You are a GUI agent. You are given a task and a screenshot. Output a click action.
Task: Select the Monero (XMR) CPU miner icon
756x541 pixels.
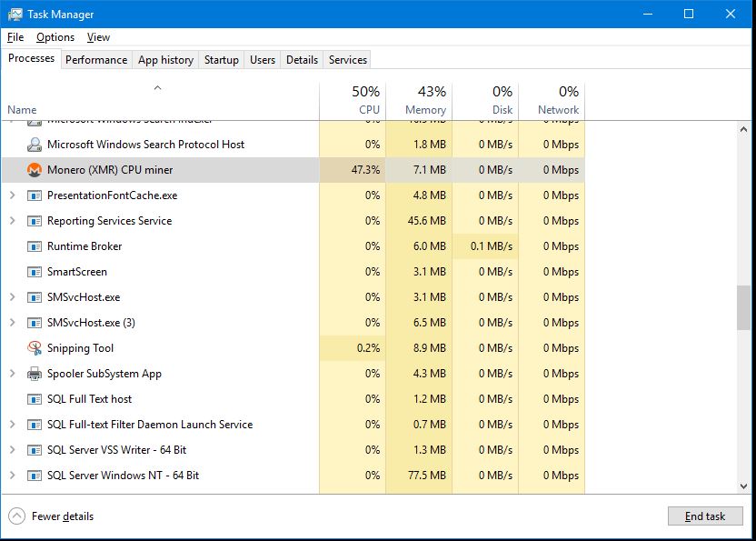(35, 170)
